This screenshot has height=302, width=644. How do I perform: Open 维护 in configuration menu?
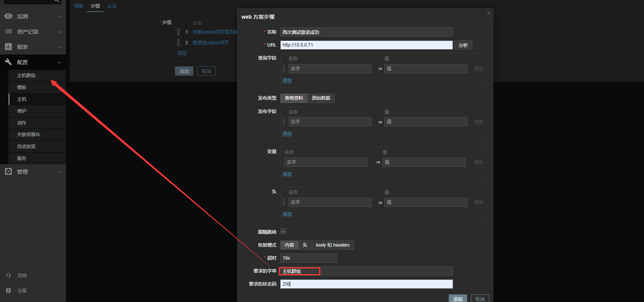tap(37, 111)
